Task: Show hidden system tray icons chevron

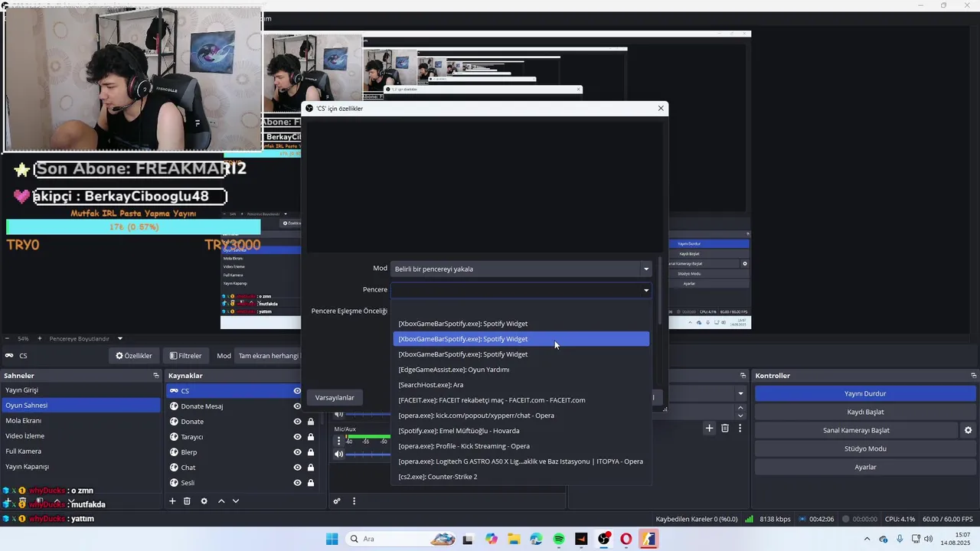Action: pos(867,539)
